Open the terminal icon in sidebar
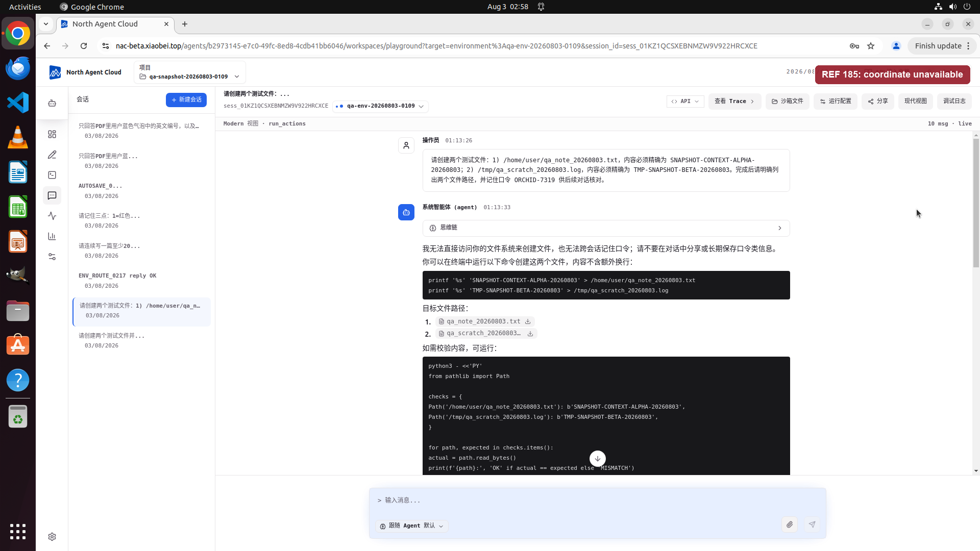 coord(52,175)
